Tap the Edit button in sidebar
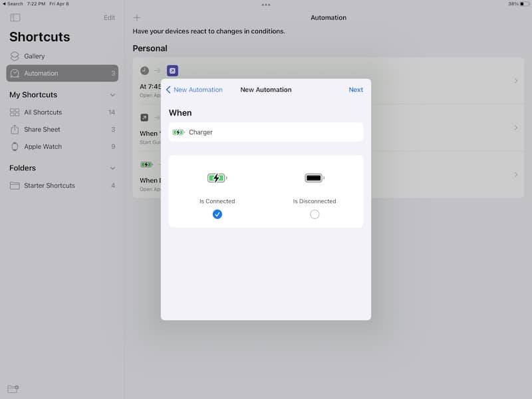This screenshot has width=532, height=399. click(109, 18)
